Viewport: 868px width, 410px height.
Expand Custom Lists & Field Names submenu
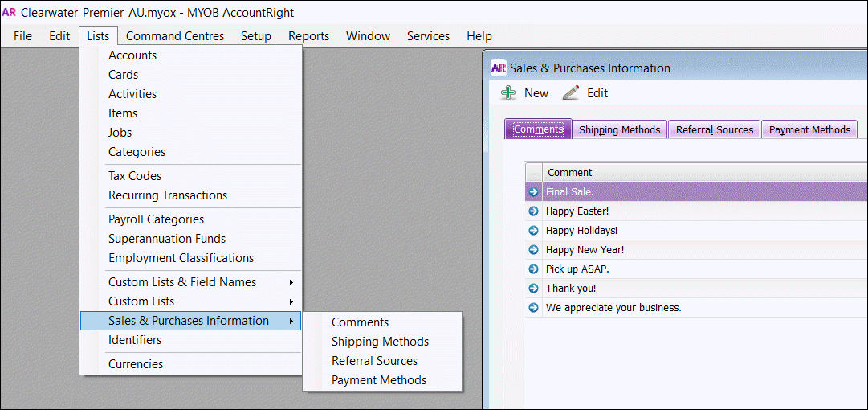tap(291, 282)
